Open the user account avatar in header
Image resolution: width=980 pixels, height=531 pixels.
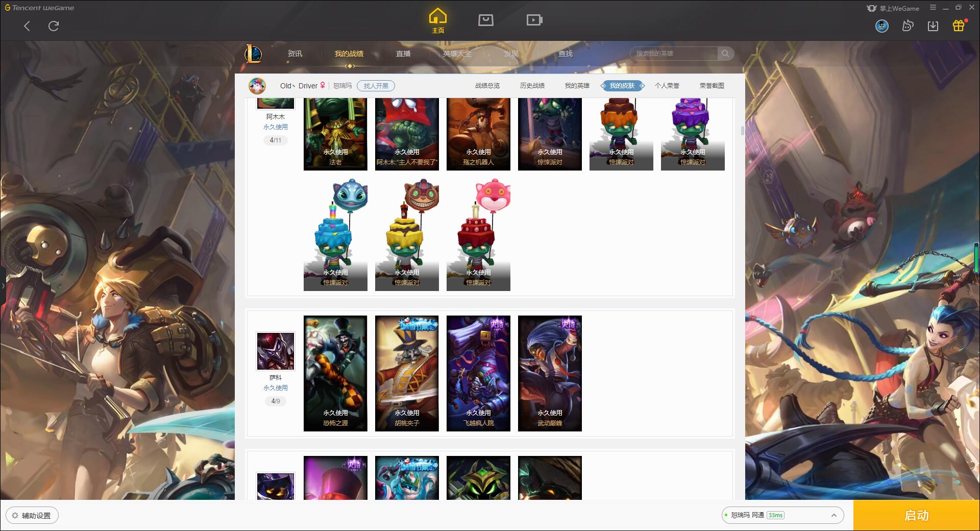point(882,26)
